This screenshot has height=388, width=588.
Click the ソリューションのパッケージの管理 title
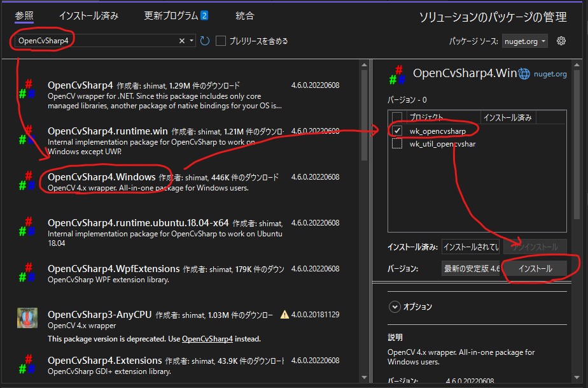pyautogui.click(x=493, y=17)
